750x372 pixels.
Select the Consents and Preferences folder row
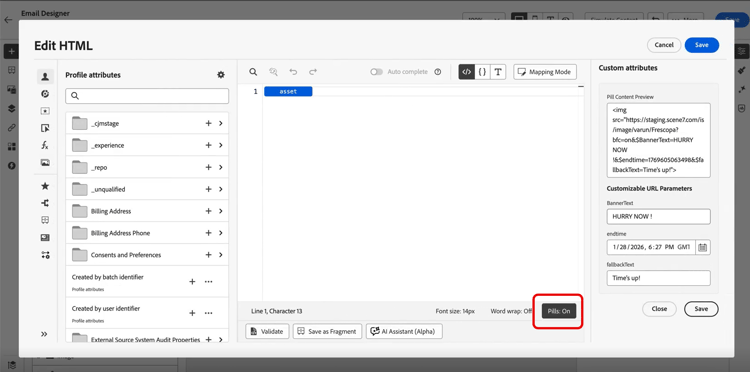(147, 255)
